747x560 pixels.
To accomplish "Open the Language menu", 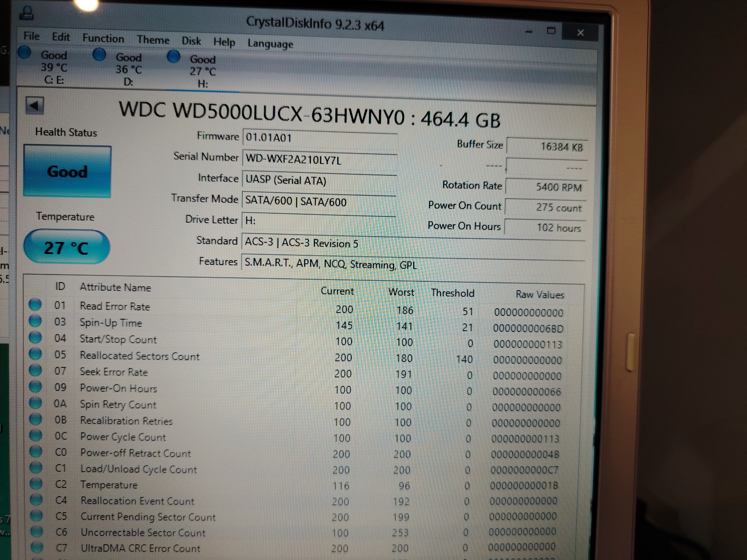I will 270,44.
